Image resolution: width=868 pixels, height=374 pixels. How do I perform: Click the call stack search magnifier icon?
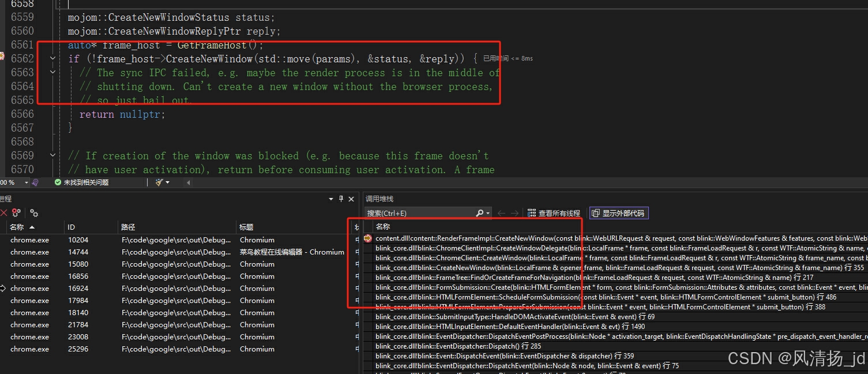pyautogui.click(x=479, y=213)
